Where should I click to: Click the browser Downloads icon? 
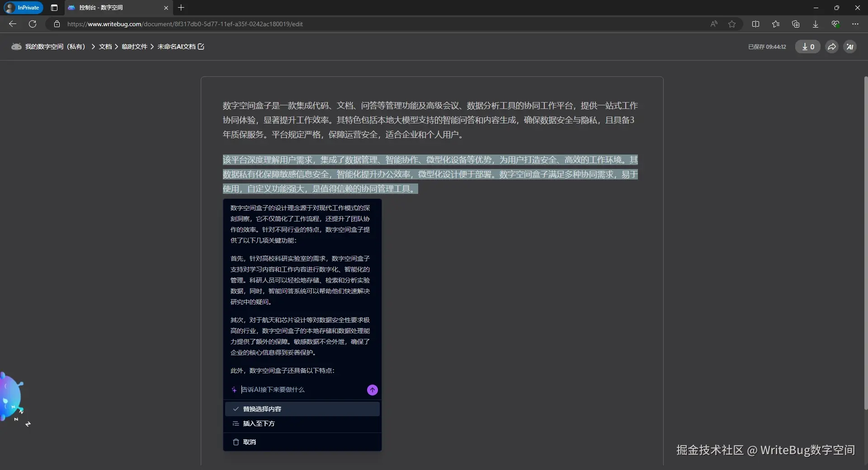pyautogui.click(x=815, y=24)
